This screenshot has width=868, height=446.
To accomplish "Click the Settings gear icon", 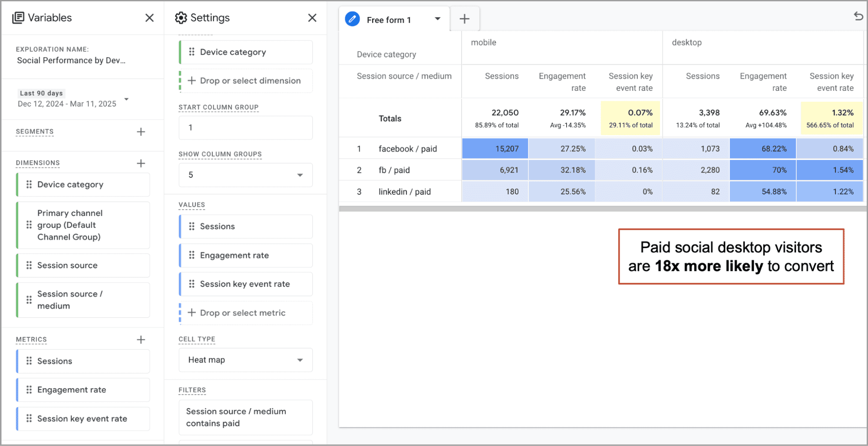I will 181,18.
